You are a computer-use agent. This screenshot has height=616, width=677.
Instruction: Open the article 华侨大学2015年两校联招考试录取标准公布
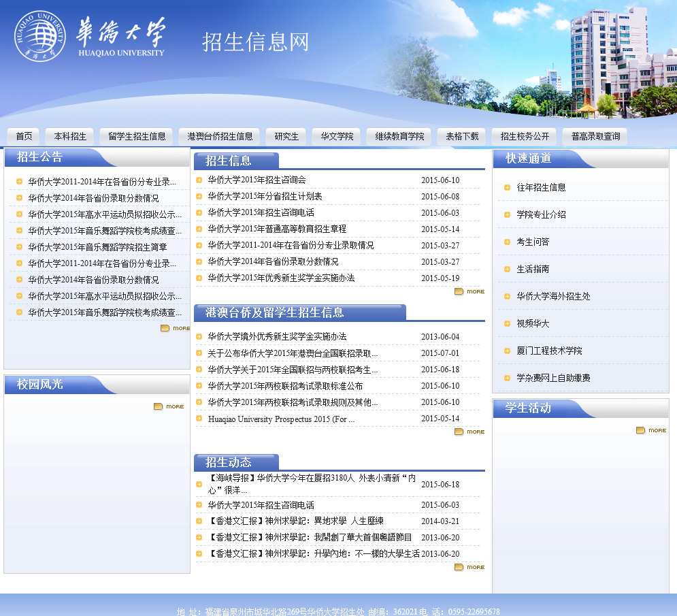click(285, 386)
